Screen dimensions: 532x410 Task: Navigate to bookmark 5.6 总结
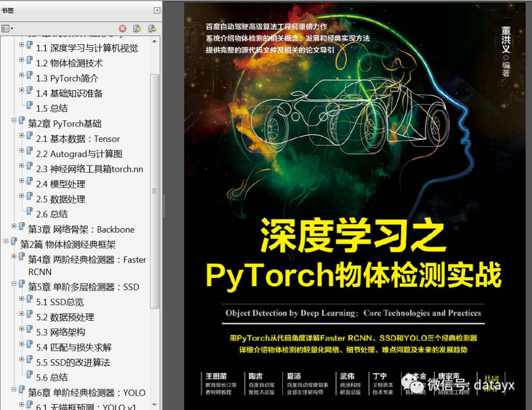coord(52,377)
